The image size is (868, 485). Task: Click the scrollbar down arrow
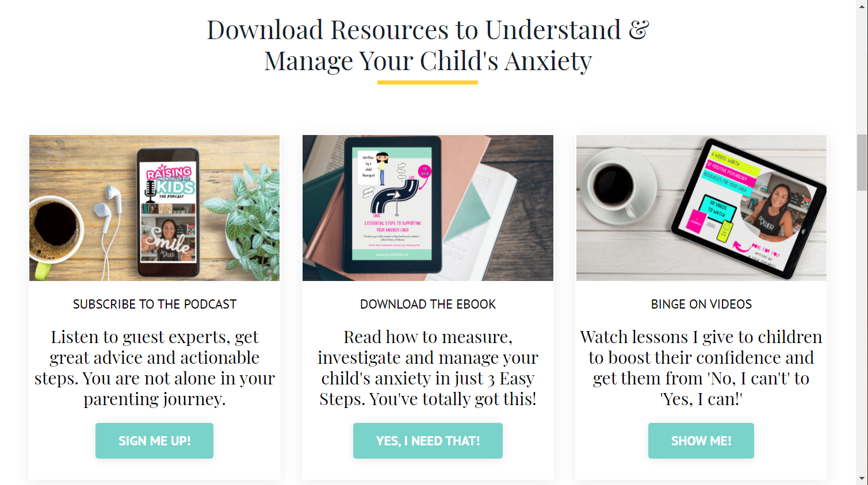[862, 479]
